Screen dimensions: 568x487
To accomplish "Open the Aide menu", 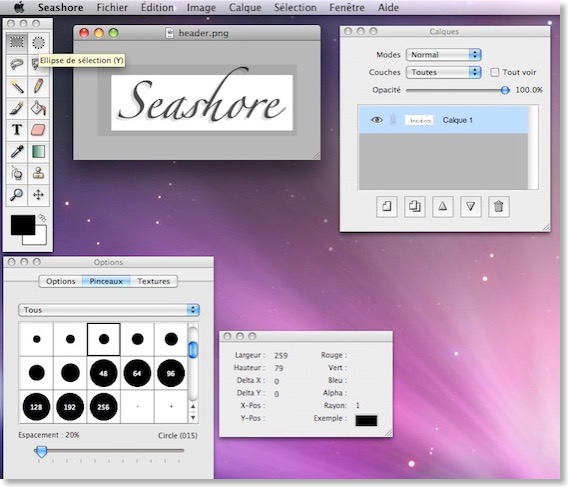I will pos(388,7).
